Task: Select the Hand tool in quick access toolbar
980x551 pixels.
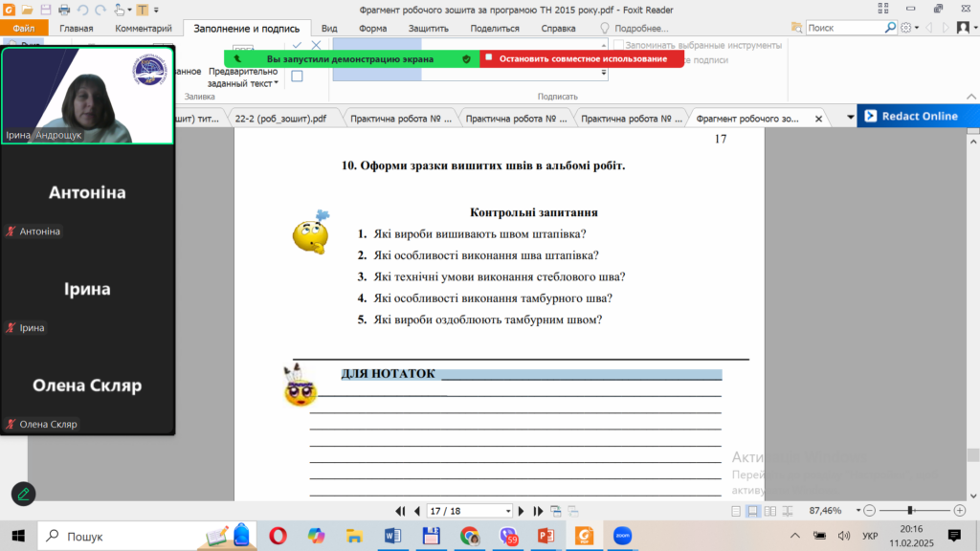Action: click(119, 10)
